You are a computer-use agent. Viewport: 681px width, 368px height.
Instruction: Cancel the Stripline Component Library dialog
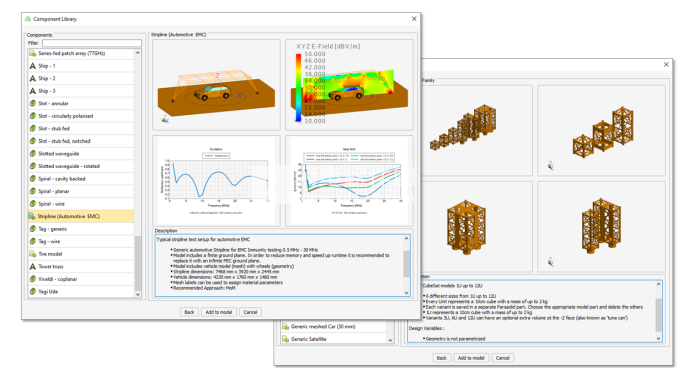pyautogui.click(x=250, y=312)
